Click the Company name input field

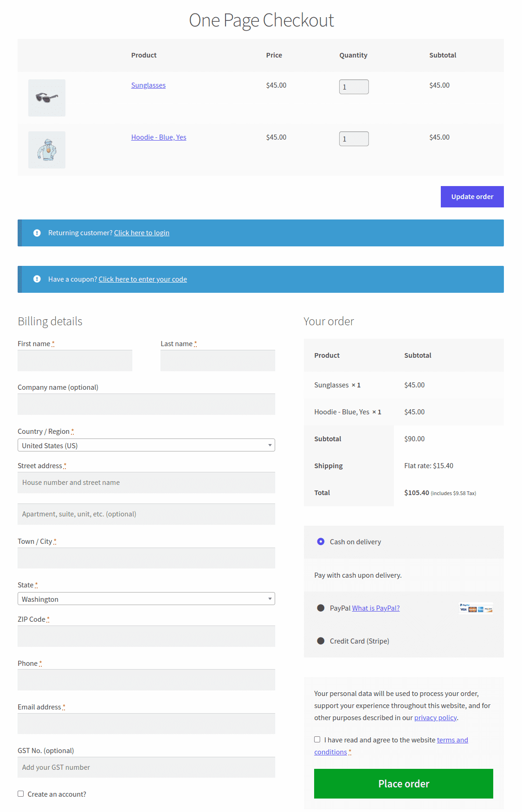click(x=146, y=404)
